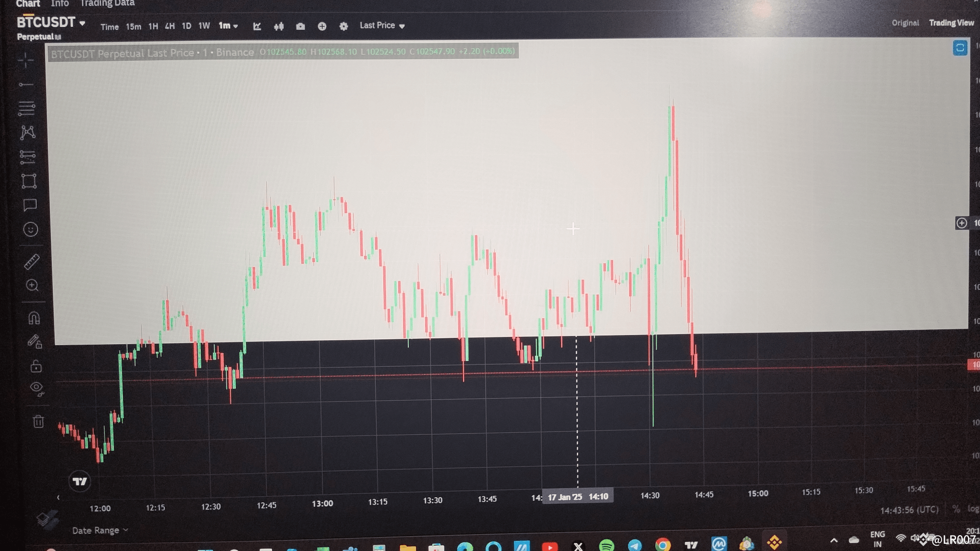Screen dimensions: 980x551
Task: Open the candlestick chart style selector
Action: point(279,26)
